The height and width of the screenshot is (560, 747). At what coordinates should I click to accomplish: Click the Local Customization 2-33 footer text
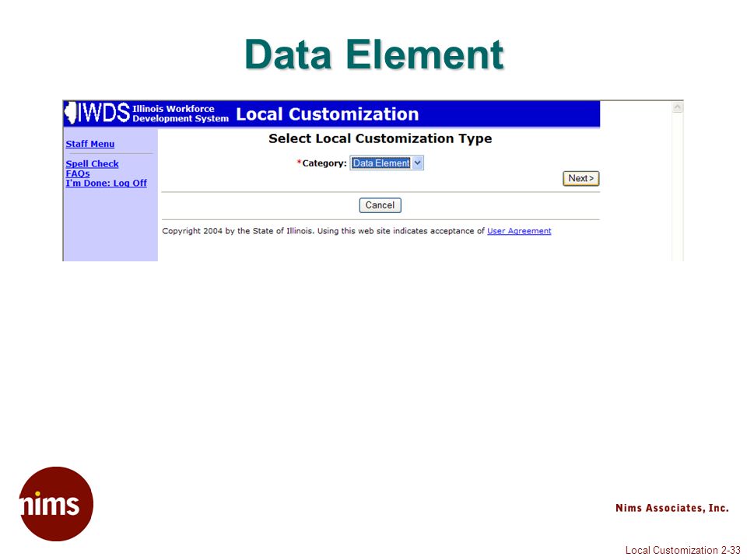[x=682, y=550]
